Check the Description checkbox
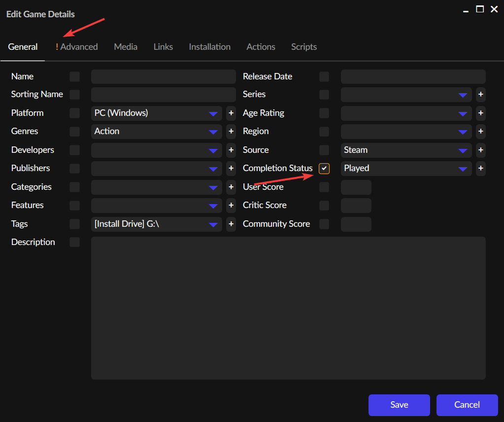 point(74,242)
